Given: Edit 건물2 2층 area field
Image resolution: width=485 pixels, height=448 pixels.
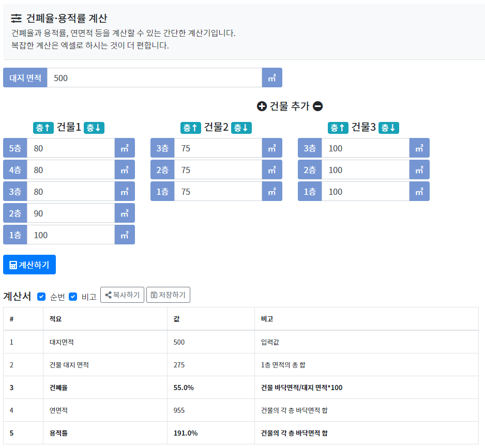Looking at the screenshot, I should pos(218,169).
